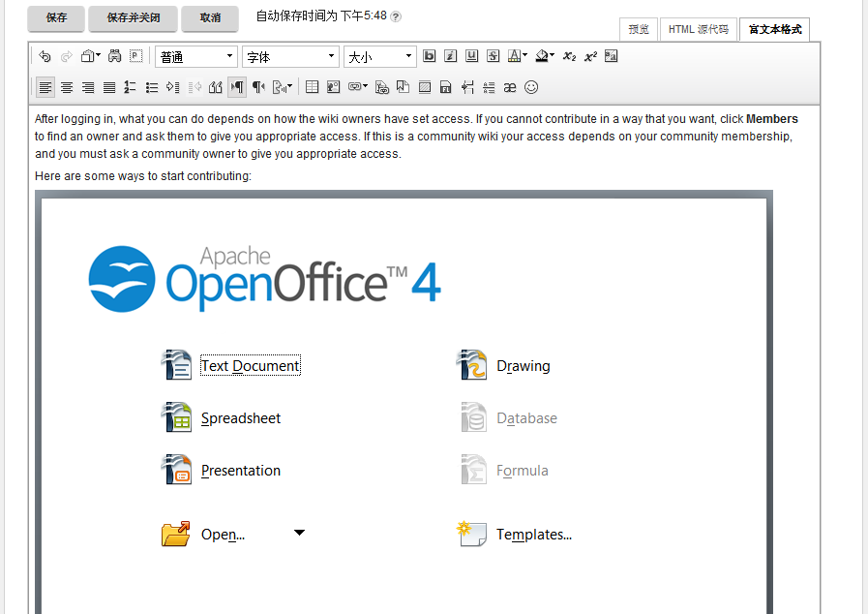Screen dimensions: 868x614
Task: Click the paste as plain text icon
Action: click(x=135, y=56)
